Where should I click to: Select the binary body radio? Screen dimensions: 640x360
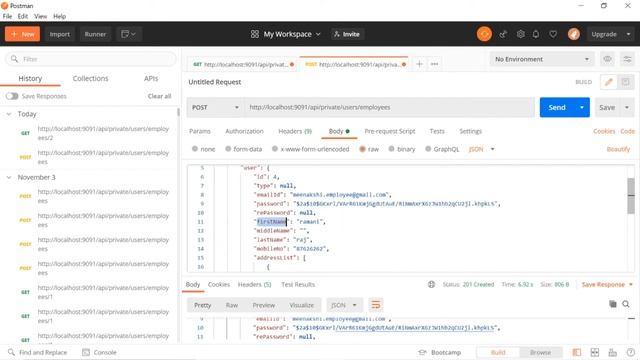click(391, 149)
